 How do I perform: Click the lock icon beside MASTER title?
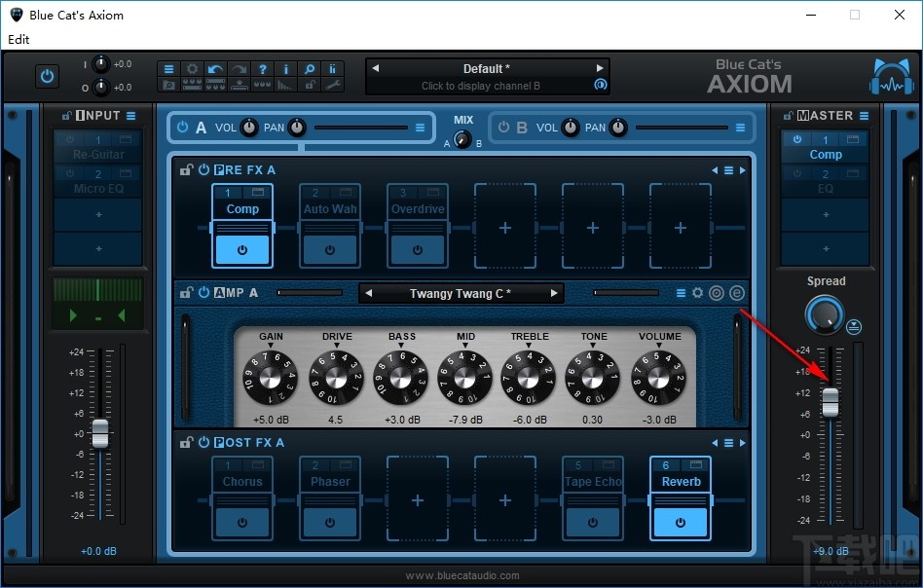click(x=789, y=116)
